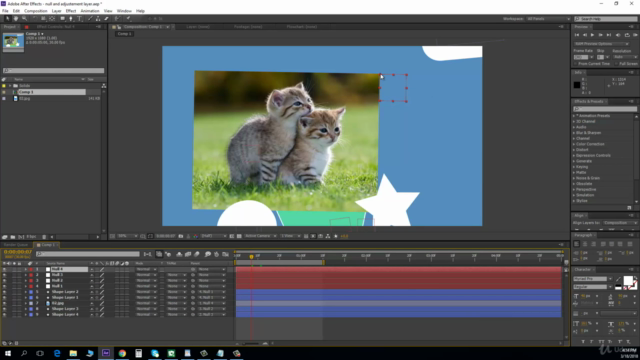The height and width of the screenshot is (360, 640).
Task: Click the red label color of Null 4 layer
Action: point(31,269)
